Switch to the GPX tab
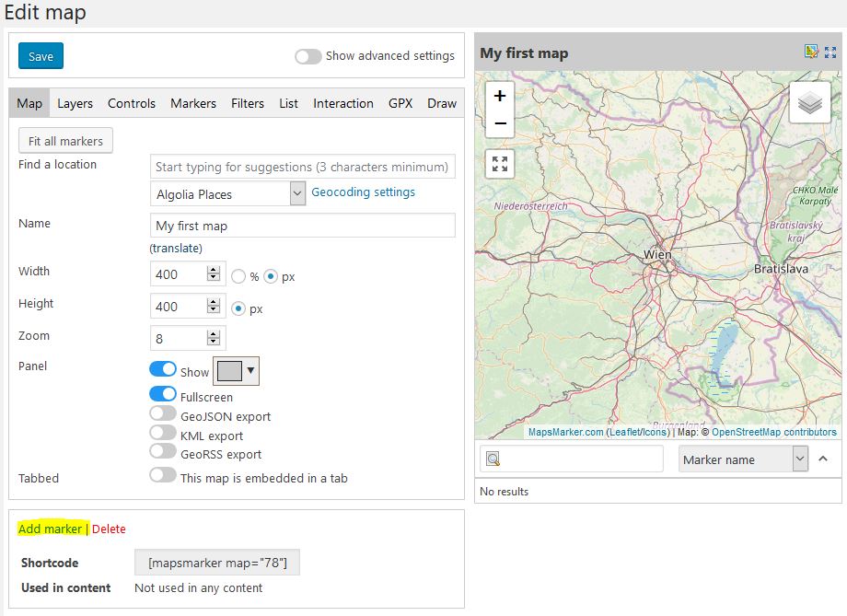This screenshot has width=847, height=616. [400, 103]
